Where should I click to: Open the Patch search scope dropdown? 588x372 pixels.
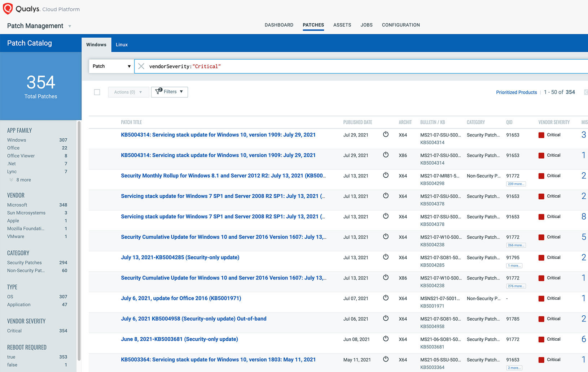click(x=111, y=66)
